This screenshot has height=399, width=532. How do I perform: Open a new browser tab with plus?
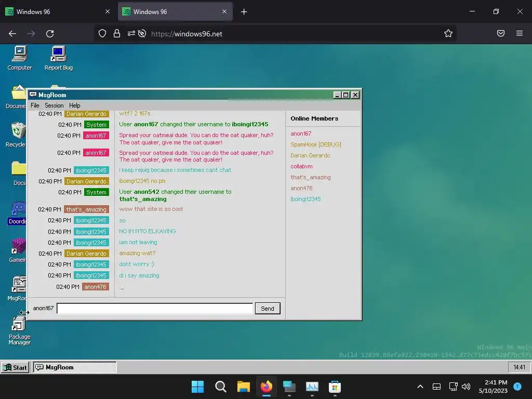[244, 12]
